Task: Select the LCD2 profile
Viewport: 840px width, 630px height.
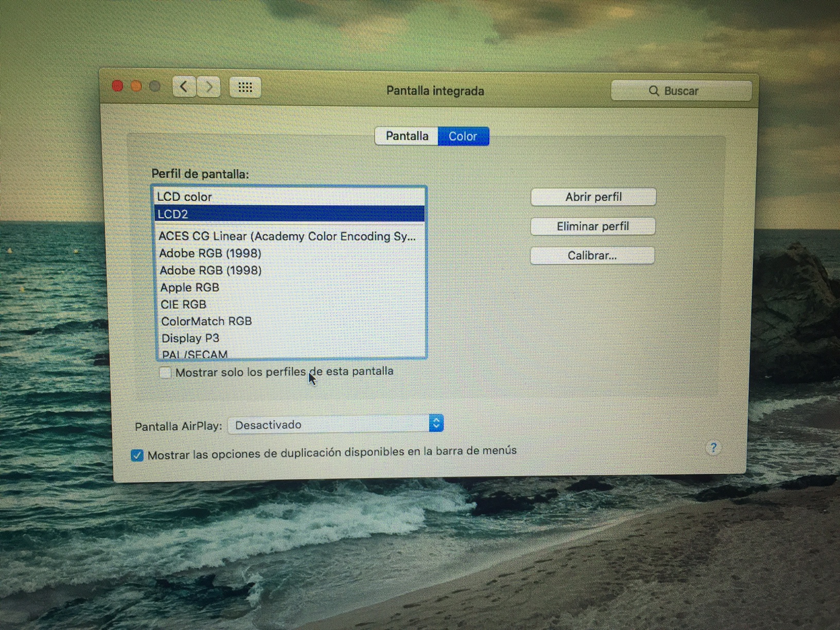Action: [290, 214]
